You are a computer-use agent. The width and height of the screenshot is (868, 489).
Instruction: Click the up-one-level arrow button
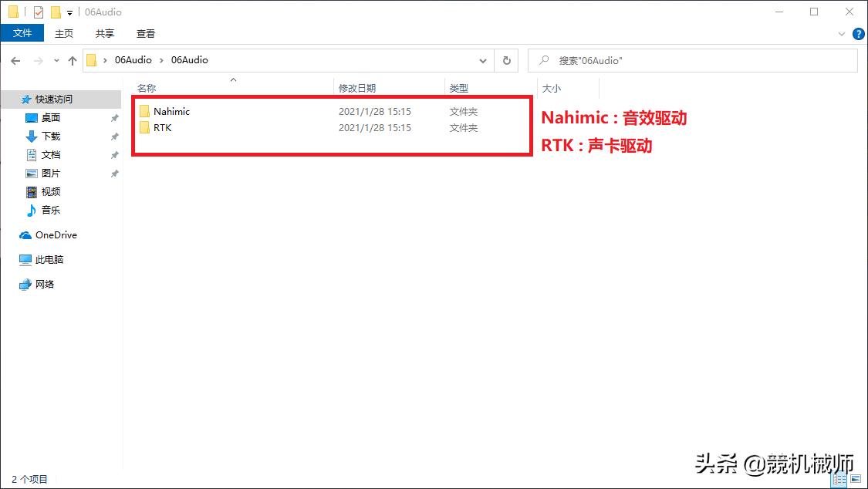pos(73,60)
